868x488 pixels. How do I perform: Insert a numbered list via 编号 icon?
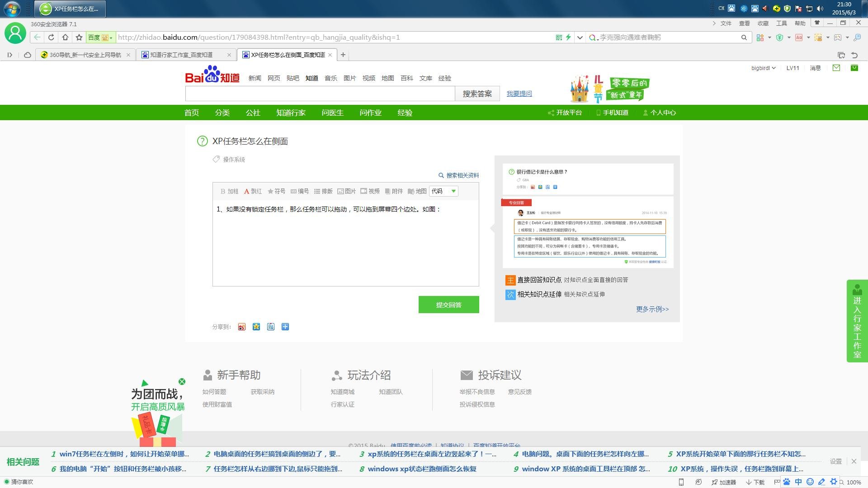click(x=300, y=191)
